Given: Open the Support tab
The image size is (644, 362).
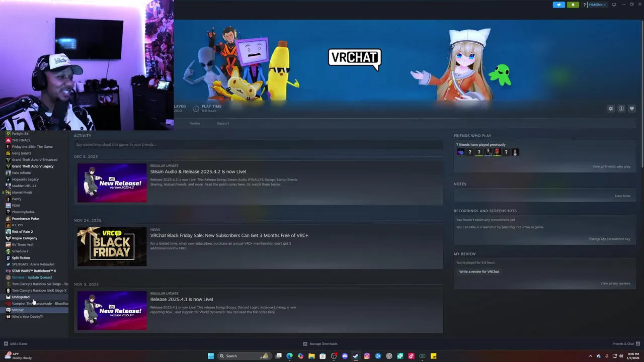Looking at the screenshot, I should [x=223, y=123].
